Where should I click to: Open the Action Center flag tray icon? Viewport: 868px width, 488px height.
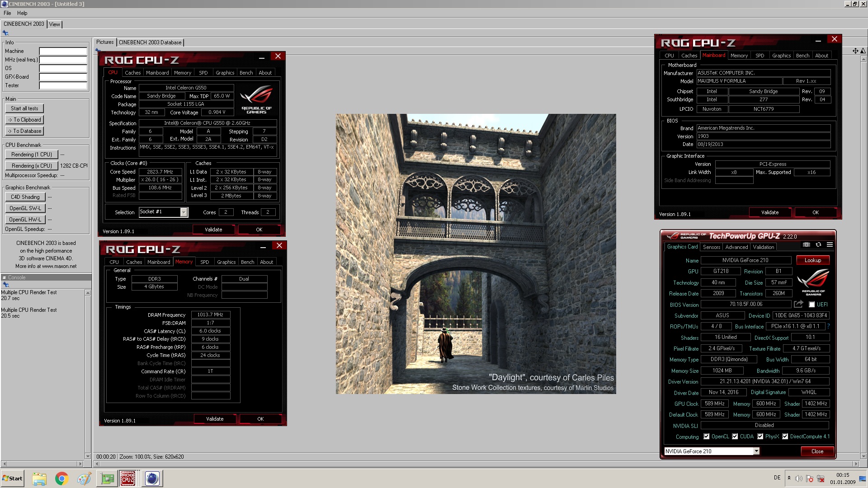(810, 479)
